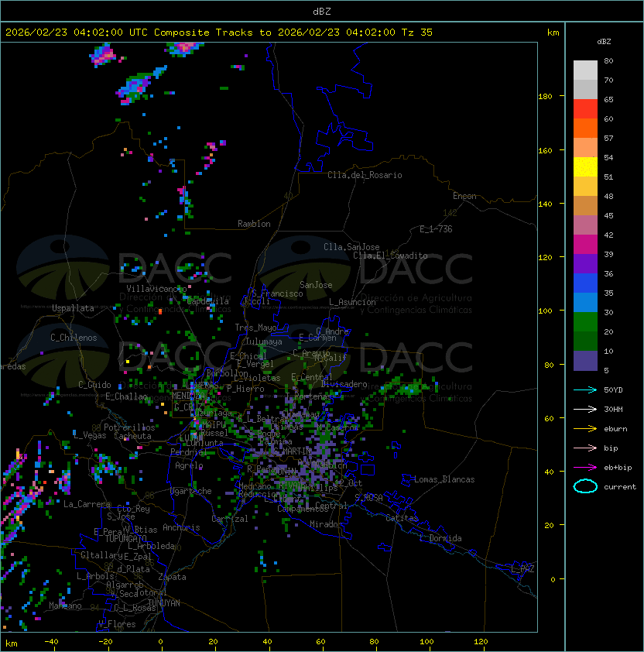Click the yellow eburn track arrow
The width and height of the screenshot is (644, 652).
(585, 429)
